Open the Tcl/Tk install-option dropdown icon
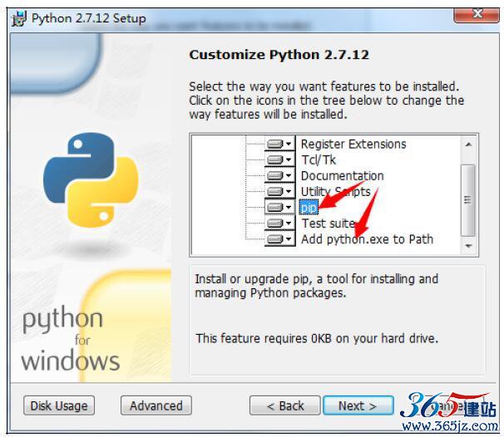Screen dimensions: 504x437 279,160
